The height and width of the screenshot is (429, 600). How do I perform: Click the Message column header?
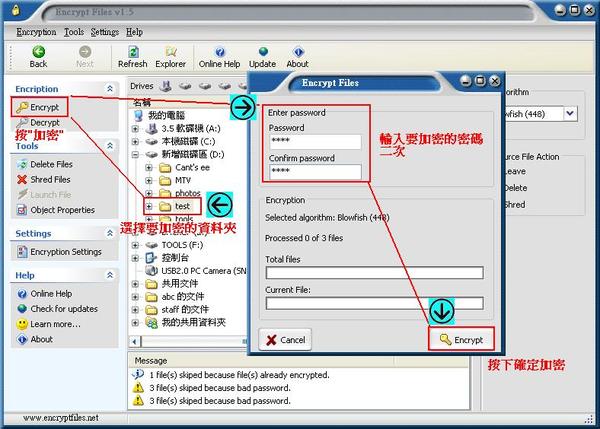262,361
